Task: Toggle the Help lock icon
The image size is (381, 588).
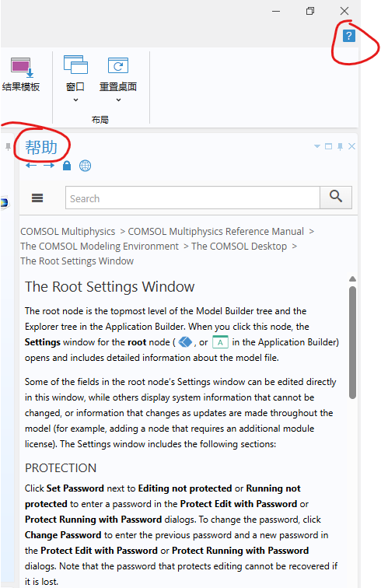Action: [67, 166]
